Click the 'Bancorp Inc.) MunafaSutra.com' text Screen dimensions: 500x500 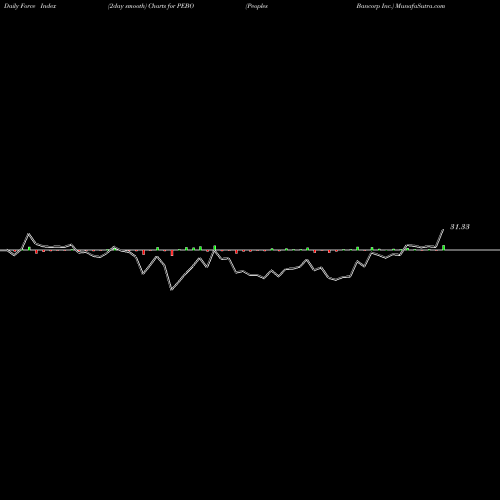(x=401, y=6)
